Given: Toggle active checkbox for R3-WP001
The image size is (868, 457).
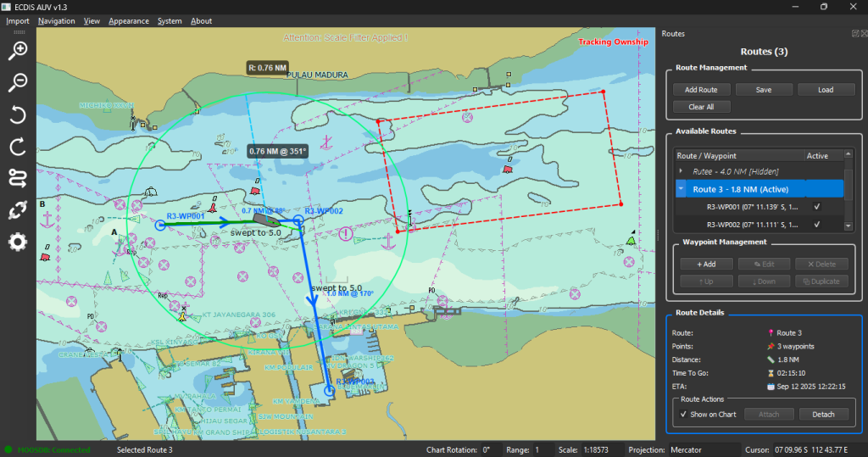Looking at the screenshot, I should (x=816, y=207).
